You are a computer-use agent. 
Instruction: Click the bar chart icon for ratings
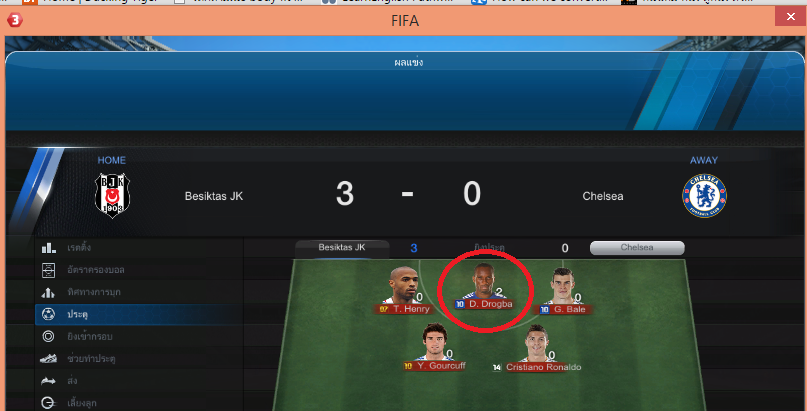pos(48,248)
